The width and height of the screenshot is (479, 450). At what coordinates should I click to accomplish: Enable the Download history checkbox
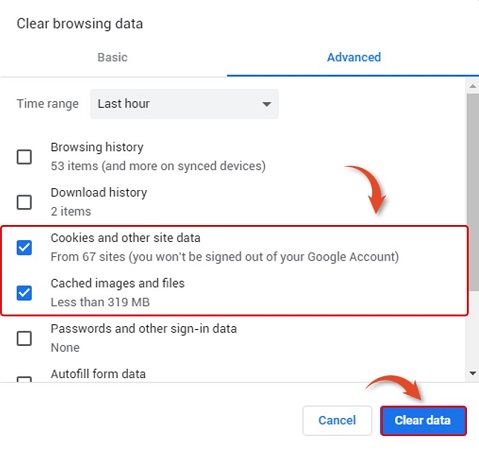24,202
